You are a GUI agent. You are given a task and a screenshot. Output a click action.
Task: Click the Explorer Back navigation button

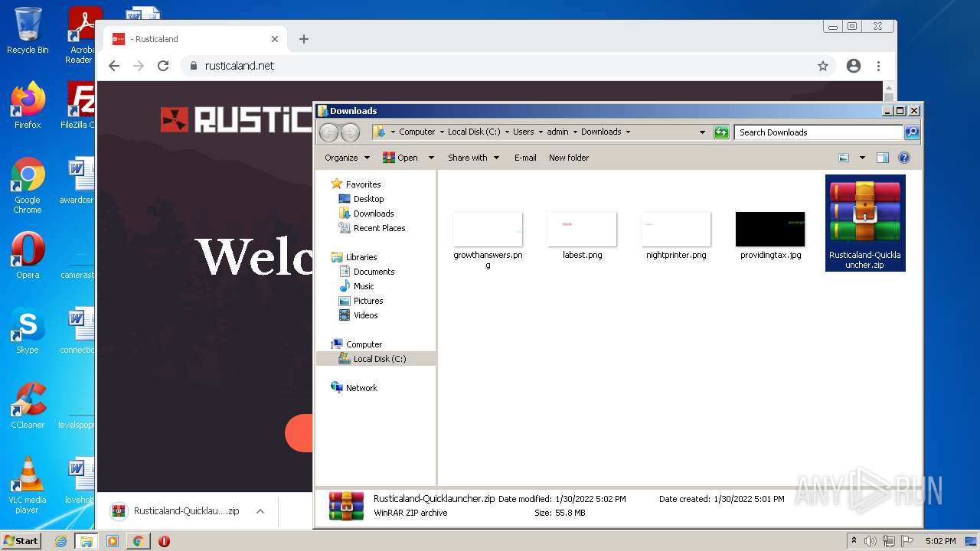tap(328, 132)
